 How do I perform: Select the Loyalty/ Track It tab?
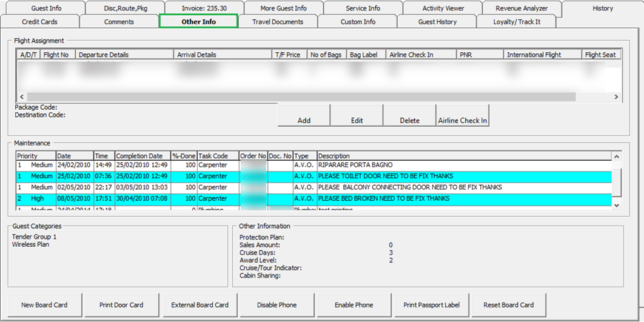516,22
